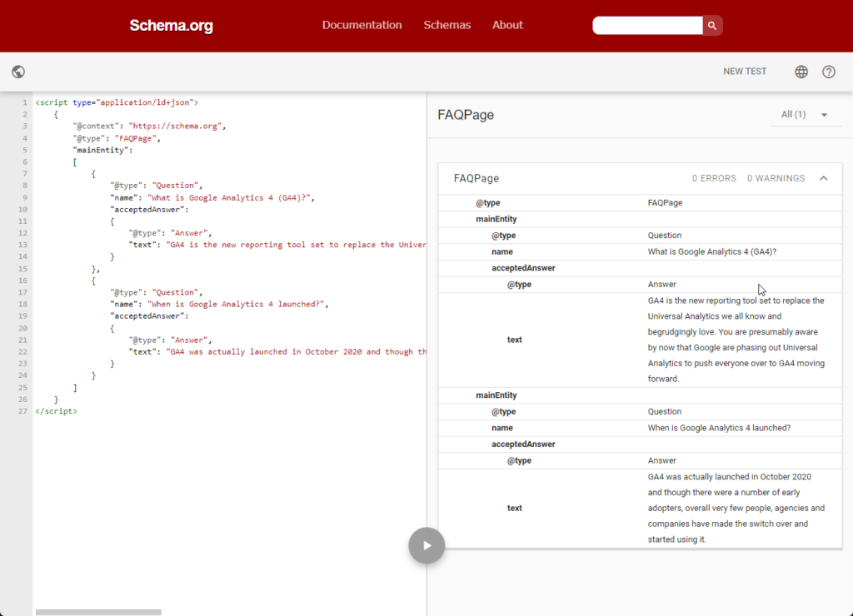Go to the Schemas page
The width and height of the screenshot is (853, 616).
(x=447, y=25)
